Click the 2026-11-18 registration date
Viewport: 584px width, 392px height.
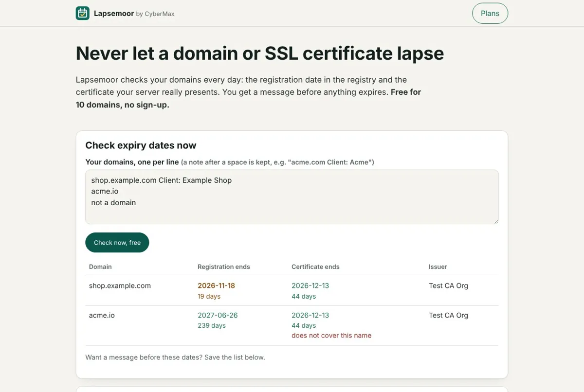pyautogui.click(x=216, y=285)
